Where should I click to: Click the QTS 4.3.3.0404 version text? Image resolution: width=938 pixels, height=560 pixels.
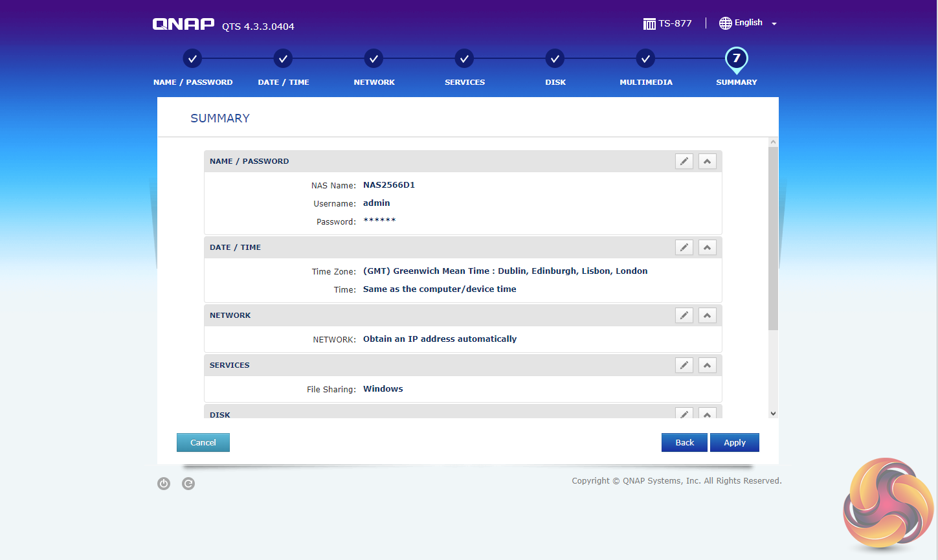258,27
